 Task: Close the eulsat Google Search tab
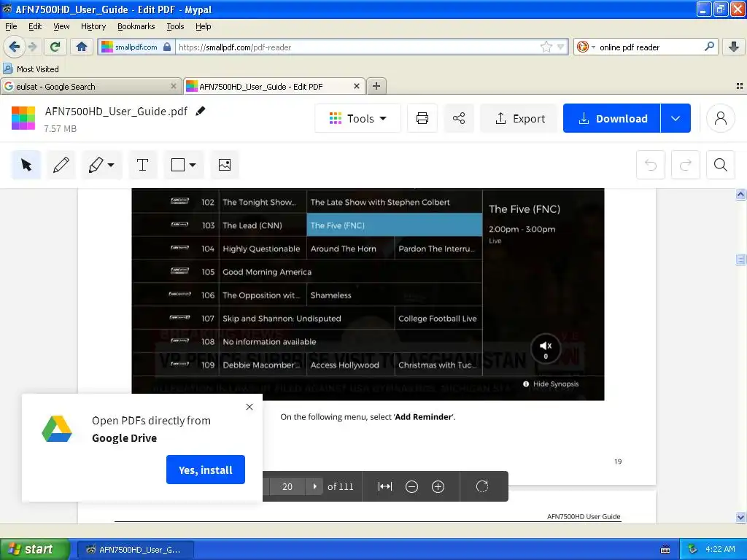tap(174, 86)
